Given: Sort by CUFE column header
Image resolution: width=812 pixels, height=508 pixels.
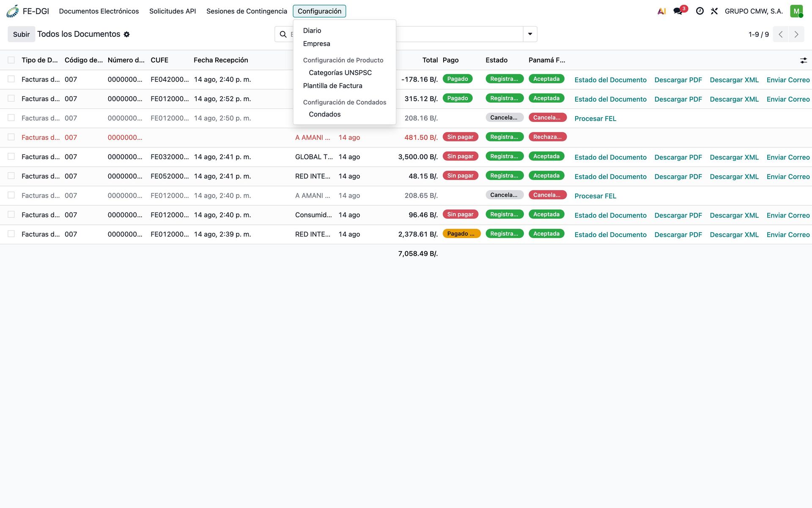Looking at the screenshot, I should (159, 60).
